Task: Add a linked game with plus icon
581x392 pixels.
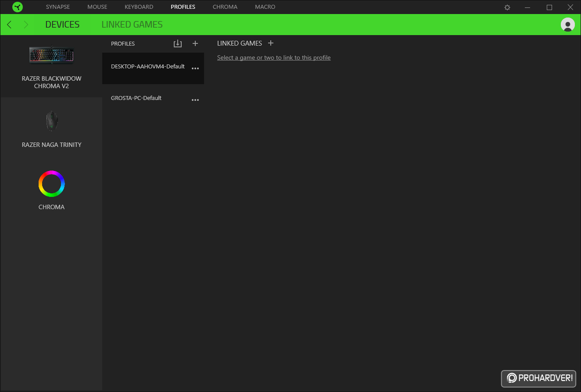Action: pos(271,43)
